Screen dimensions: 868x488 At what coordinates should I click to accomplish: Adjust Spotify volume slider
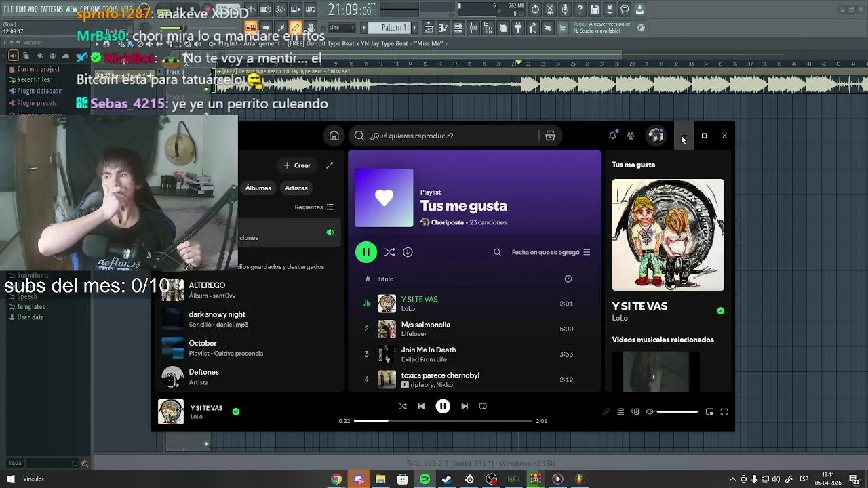677,411
